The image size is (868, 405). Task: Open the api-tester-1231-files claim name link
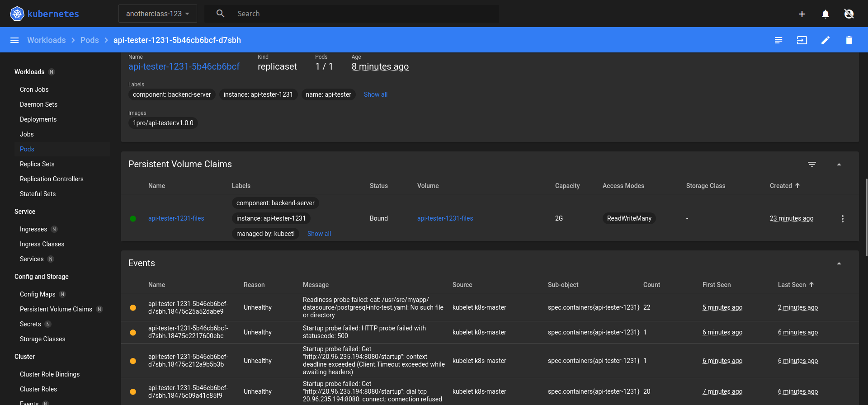tap(176, 218)
